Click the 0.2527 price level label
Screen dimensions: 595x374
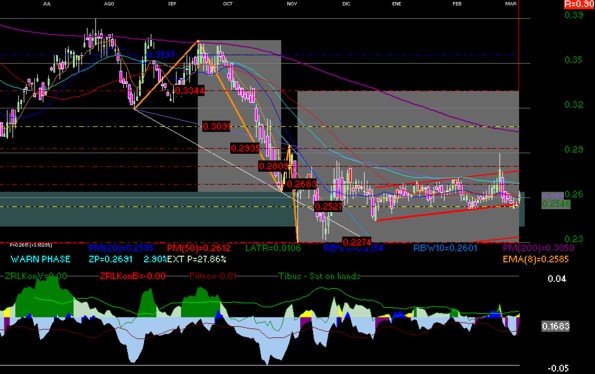coord(328,207)
